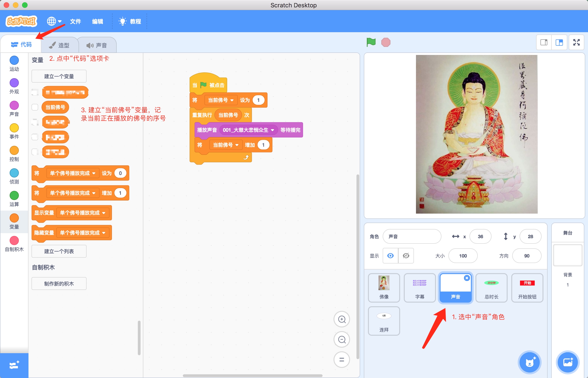Select the 声音 block category in palette
The width and height of the screenshot is (588, 378).
click(x=14, y=109)
